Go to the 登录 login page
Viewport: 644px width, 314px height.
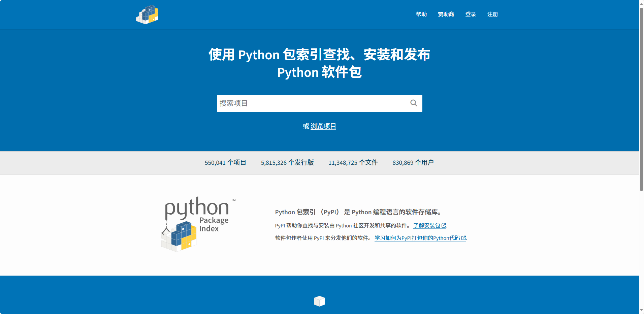471,14
